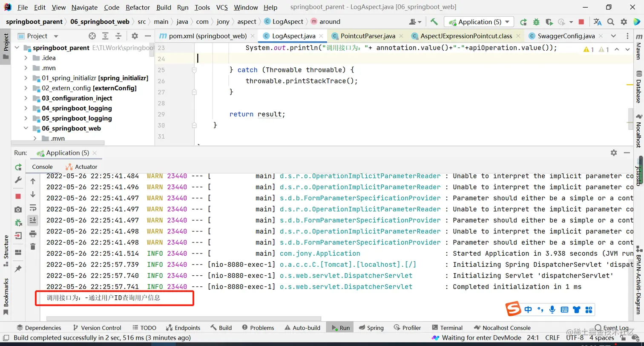Click the Build Project hammer icon
Screen dimensions: 644x346
pyautogui.click(x=434, y=22)
